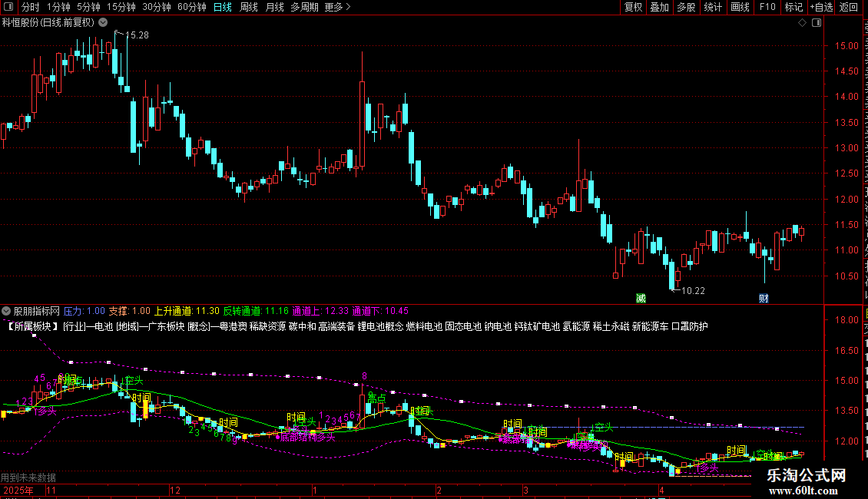Click the 15.00 label on main price axis
This screenshot has width=868, height=499.
point(847,46)
